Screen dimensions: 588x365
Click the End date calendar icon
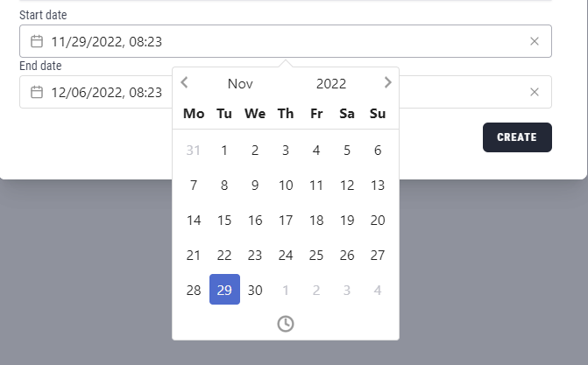click(37, 92)
